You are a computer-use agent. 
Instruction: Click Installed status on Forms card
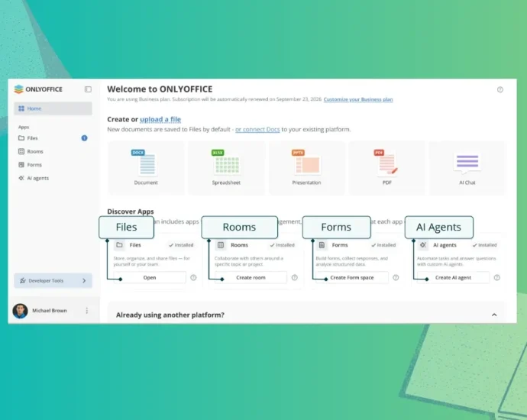coord(383,245)
